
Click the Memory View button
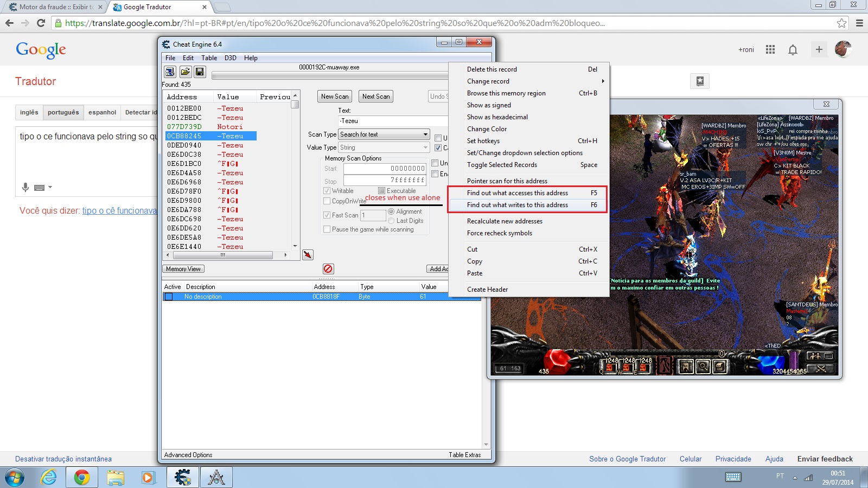click(183, 269)
